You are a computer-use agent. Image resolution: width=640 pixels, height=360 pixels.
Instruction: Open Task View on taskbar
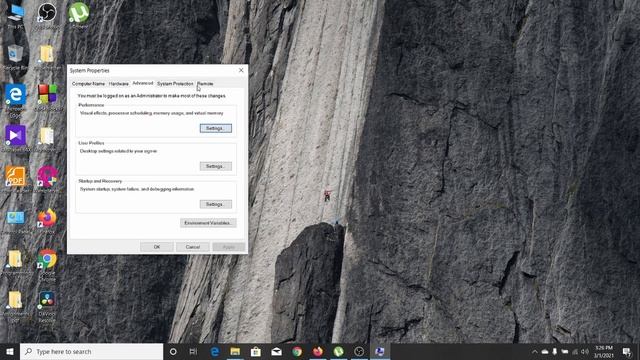(x=193, y=351)
